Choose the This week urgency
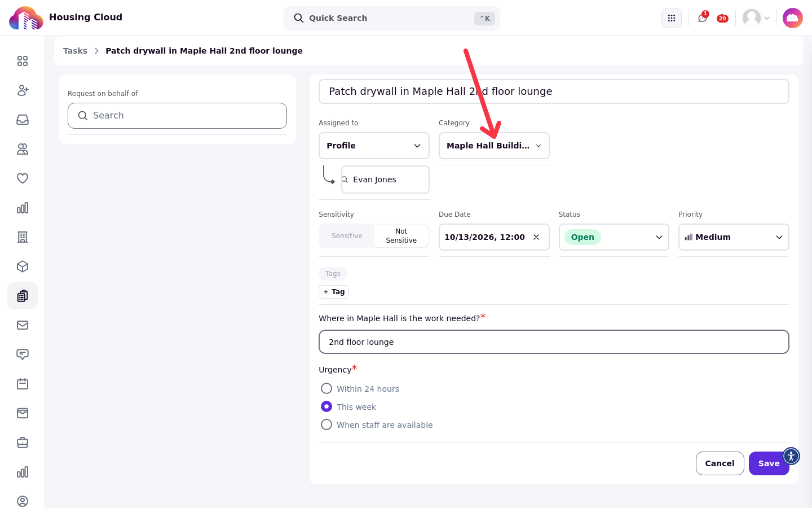The width and height of the screenshot is (812, 508). click(326, 406)
